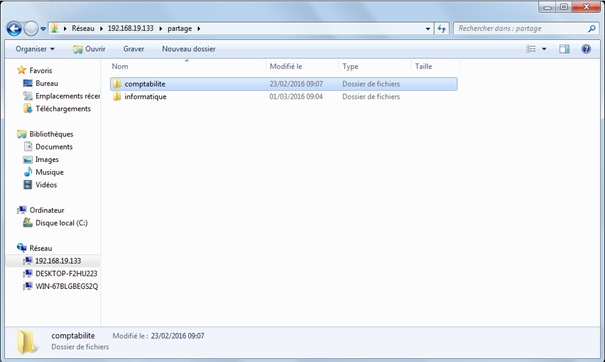
Task: Go back with the blue back arrow
Action: (x=14, y=29)
